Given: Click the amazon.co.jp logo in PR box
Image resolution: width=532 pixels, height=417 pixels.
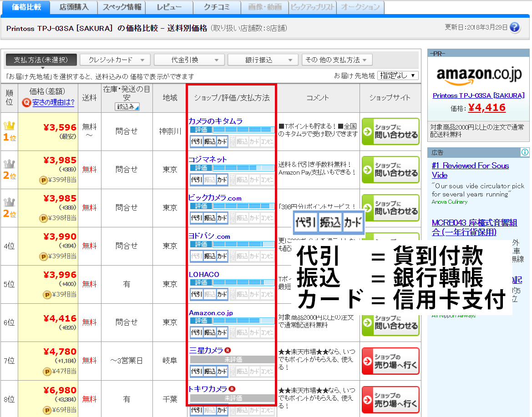Looking at the screenshot, I should point(479,75).
